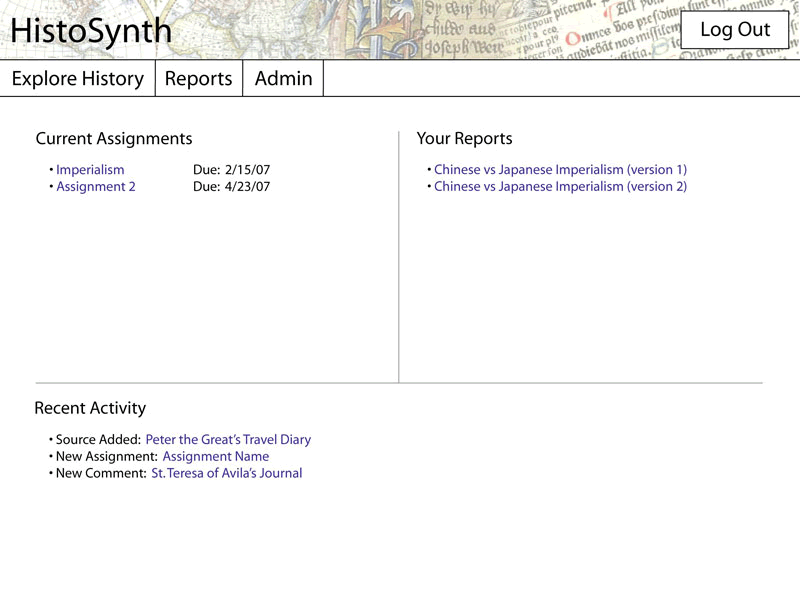Viewport: 800px width, 600px height.
Task: Open the Imperialism assignment link
Action: [90, 170]
